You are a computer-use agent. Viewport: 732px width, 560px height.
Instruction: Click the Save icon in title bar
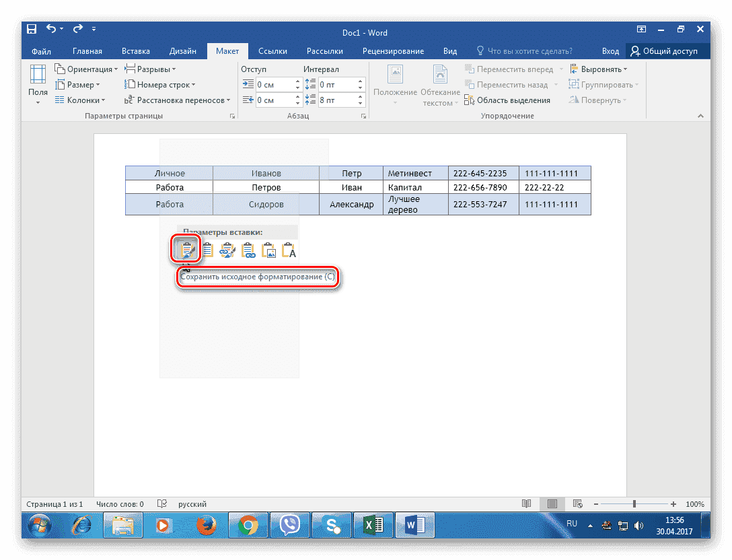click(x=32, y=30)
